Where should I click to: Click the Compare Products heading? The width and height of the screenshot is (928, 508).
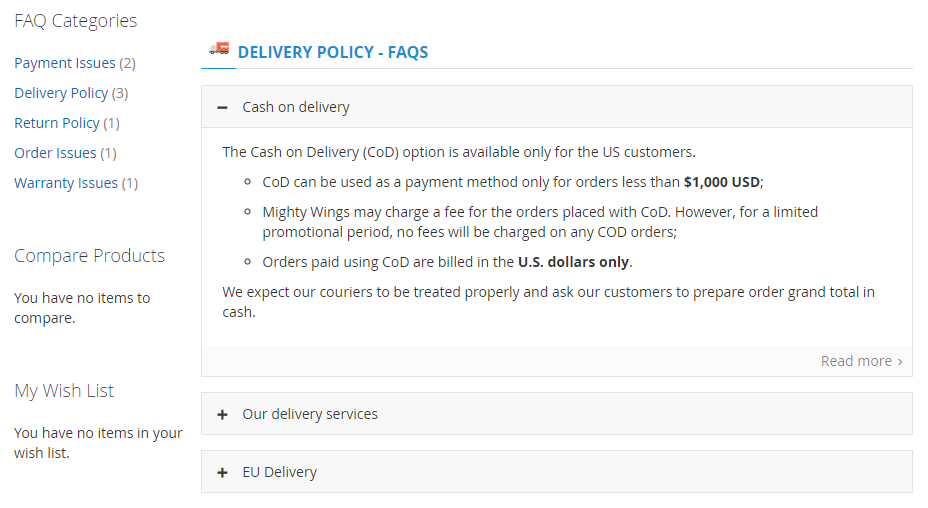[x=90, y=256]
